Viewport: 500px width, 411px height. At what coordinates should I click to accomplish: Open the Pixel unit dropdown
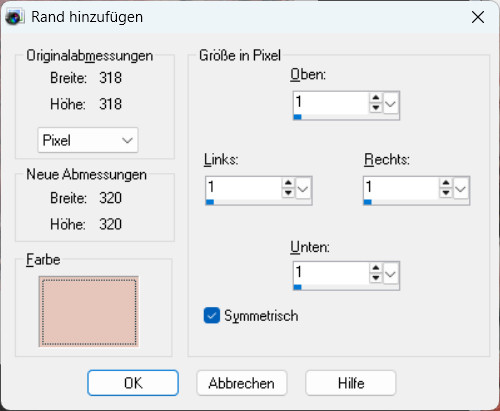coord(88,140)
